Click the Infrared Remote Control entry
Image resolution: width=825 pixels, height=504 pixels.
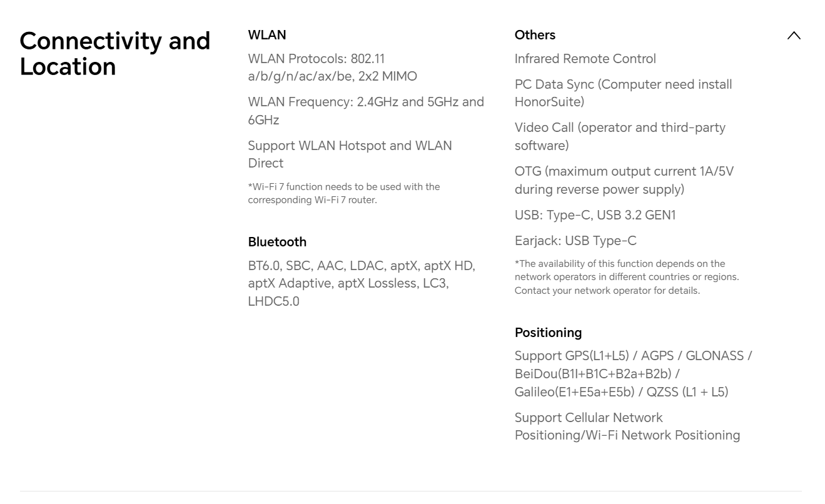pos(585,59)
